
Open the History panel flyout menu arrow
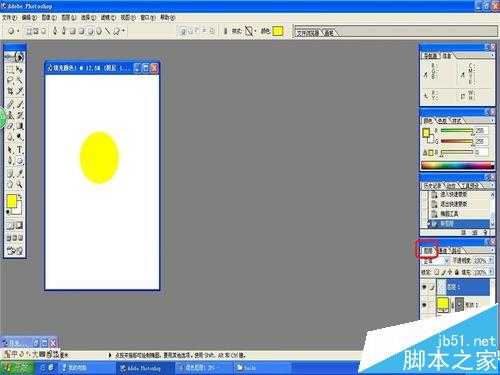pyautogui.click(x=492, y=185)
